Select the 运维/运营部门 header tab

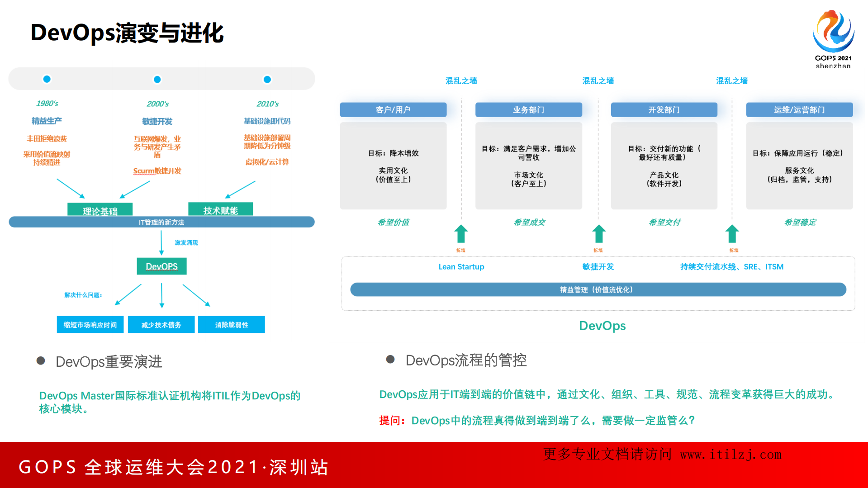799,109
